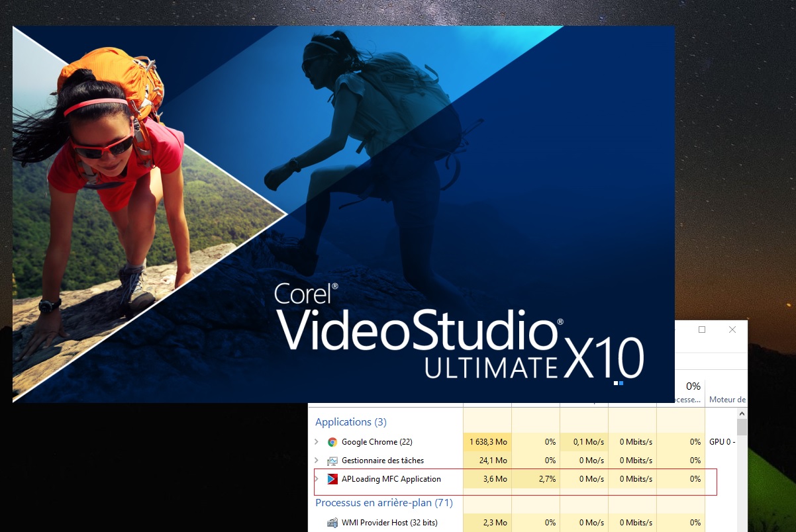Click the scroll-up arrow in Task Manager
This screenshot has height=532, width=796.
point(742,414)
